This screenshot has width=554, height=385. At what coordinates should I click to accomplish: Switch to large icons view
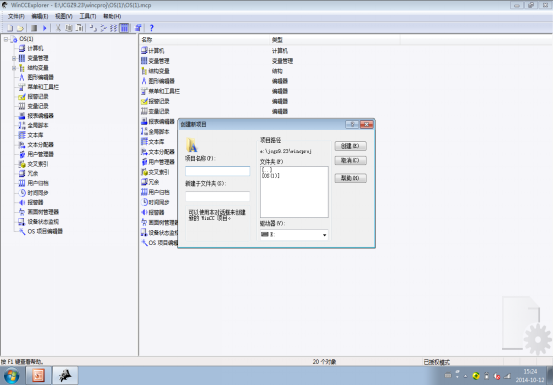click(x=93, y=28)
